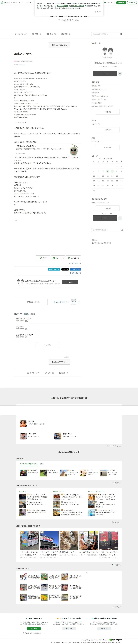This screenshot has height=644, width=138.
Task: Open the recommended article びっくりw
Action: pyautogui.click(x=32, y=434)
